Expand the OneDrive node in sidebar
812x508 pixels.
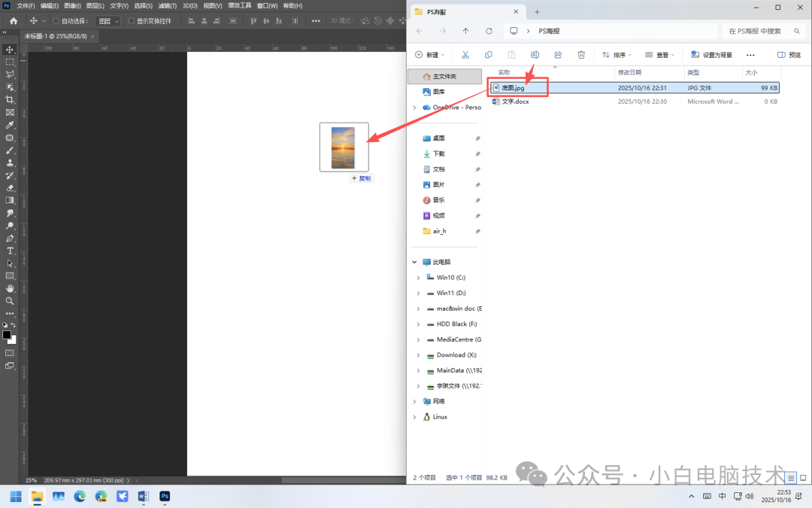coord(414,108)
